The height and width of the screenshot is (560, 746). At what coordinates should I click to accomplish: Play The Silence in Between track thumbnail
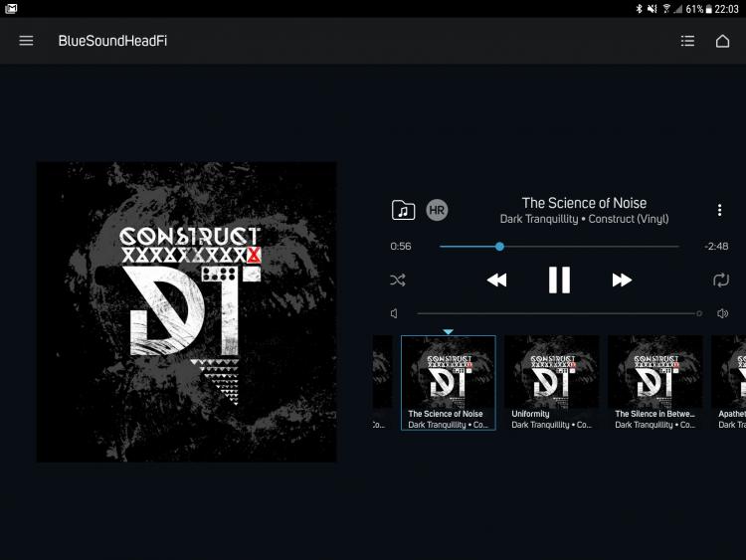click(655, 383)
